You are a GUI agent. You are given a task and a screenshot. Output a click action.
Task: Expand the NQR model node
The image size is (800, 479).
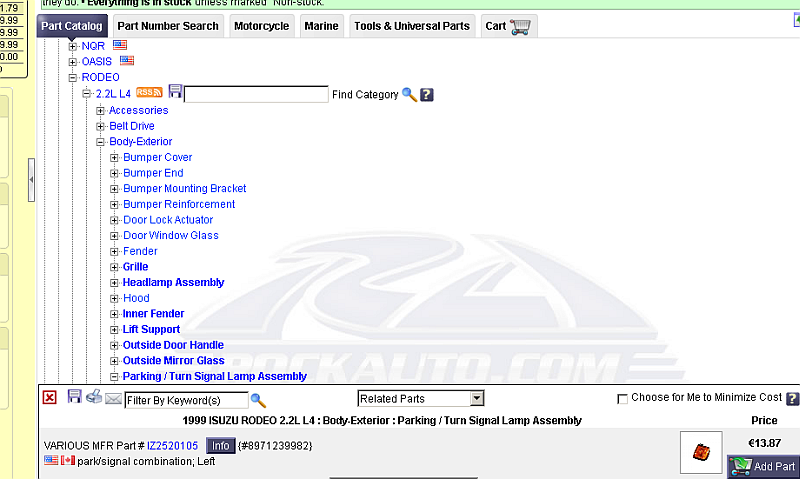pos(73,46)
